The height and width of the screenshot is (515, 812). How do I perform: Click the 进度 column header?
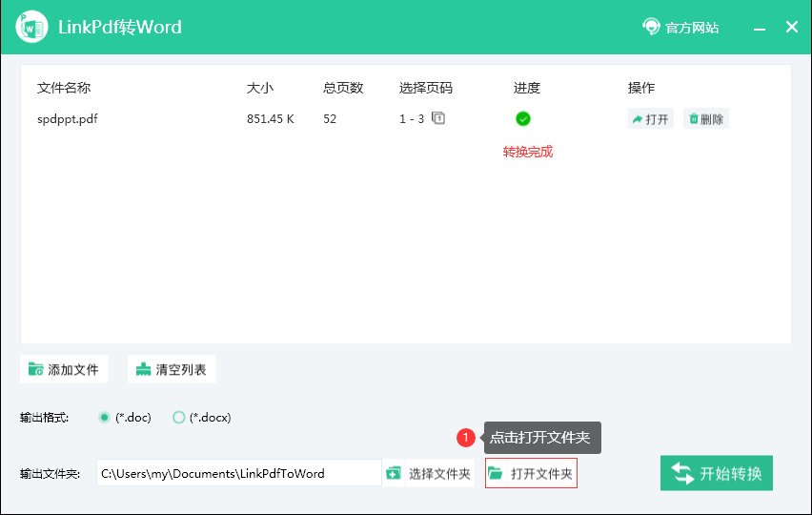tap(527, 88)
